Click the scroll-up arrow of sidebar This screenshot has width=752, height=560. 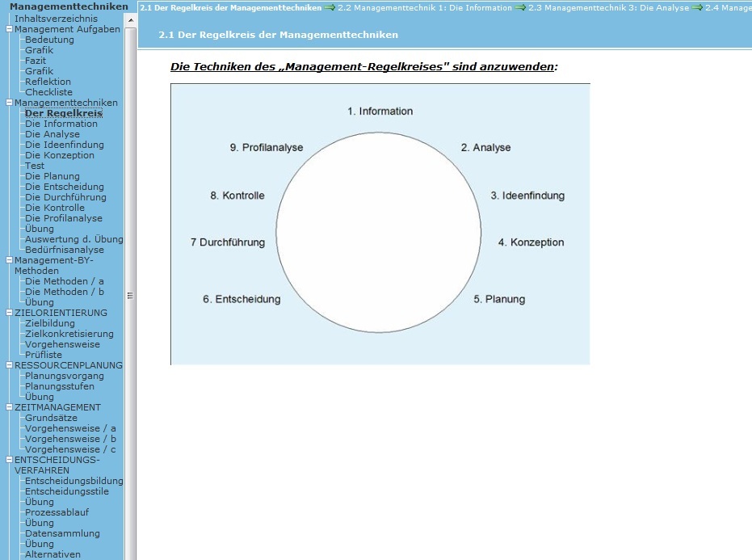(131, 21)
